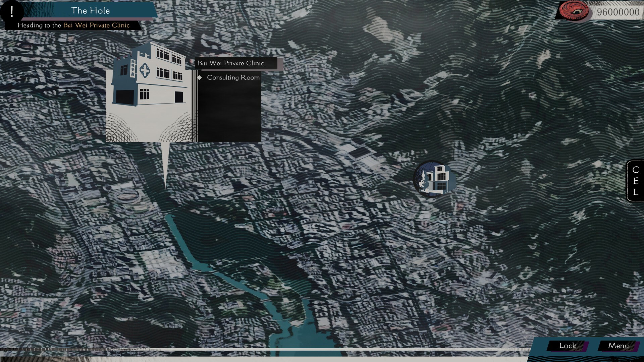Click the Heading to Bai Wei Private Clinic text
Viewport: 644px width, 362px height.
[x=74, y=25]
